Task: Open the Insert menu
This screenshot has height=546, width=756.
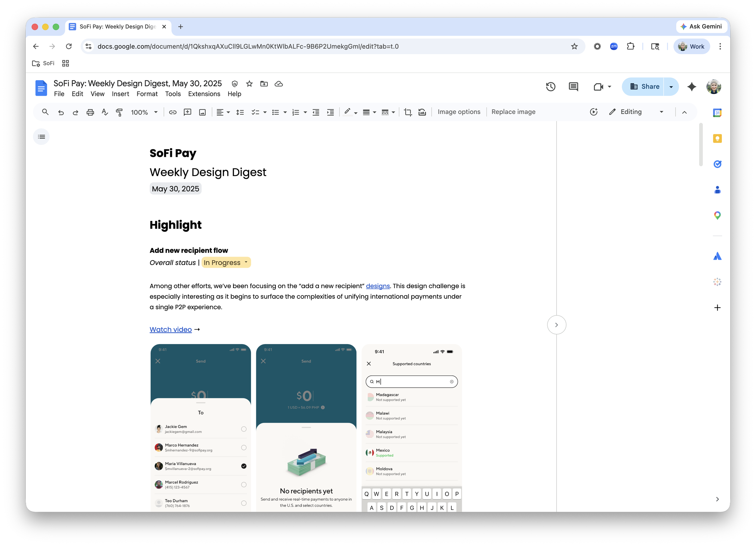Action: coord(120,94)
